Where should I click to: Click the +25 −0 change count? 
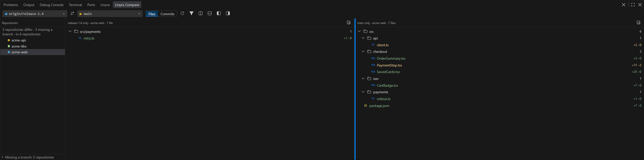[x=636, y=72]
